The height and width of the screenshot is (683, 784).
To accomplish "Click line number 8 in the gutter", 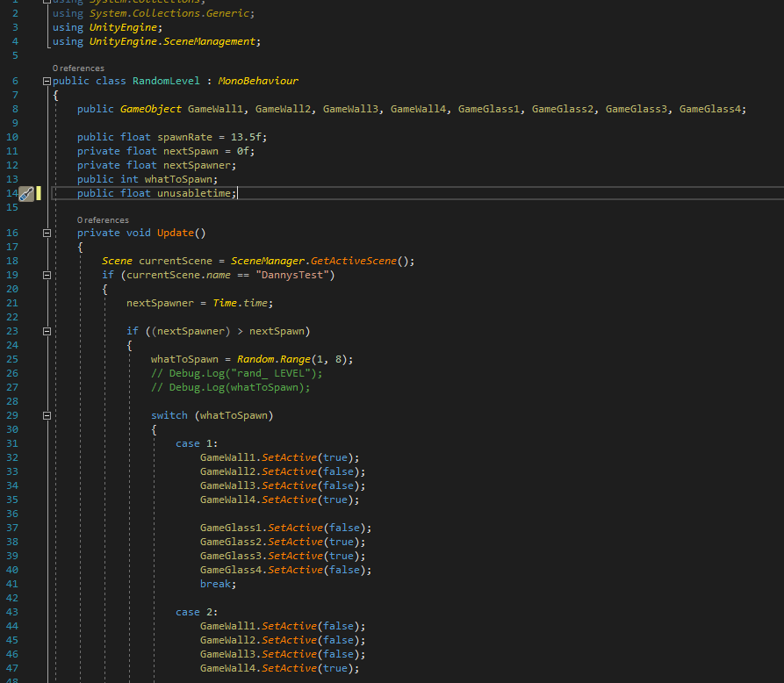I will [15, 109].
